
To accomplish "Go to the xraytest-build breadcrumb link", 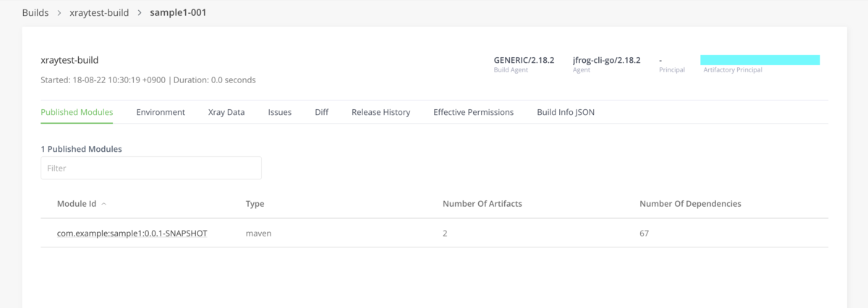I will (99, 12).
